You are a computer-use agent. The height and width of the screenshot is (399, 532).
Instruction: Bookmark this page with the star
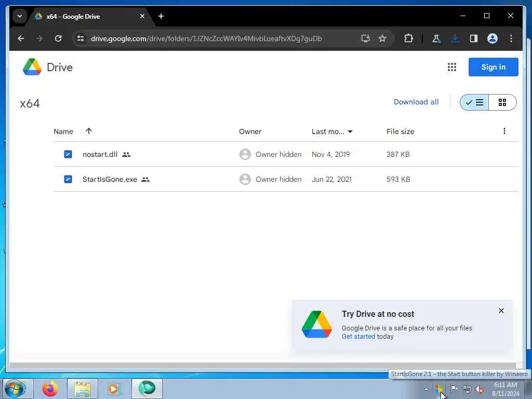click(x=382, y=38)
